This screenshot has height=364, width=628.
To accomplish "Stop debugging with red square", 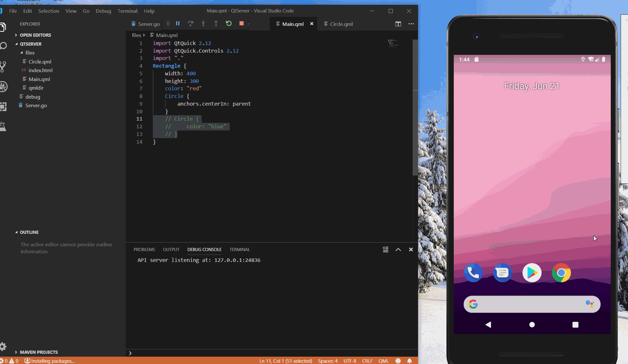I will pos(242,23).
